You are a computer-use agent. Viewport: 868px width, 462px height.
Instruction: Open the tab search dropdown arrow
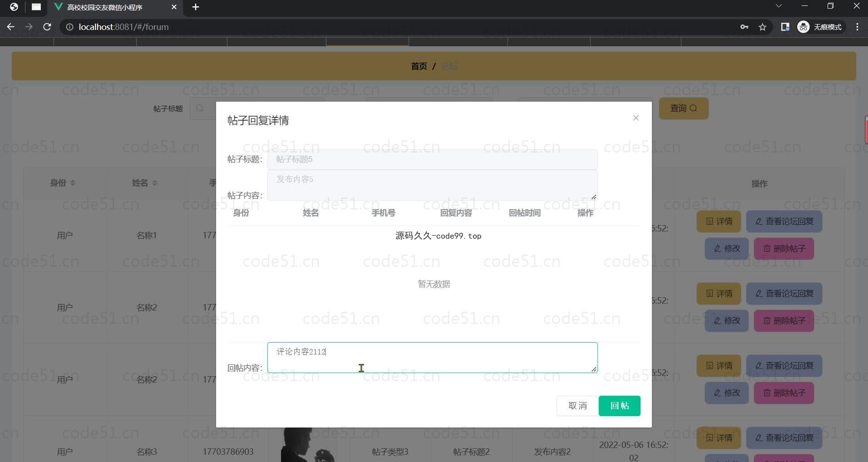point(779,6)
